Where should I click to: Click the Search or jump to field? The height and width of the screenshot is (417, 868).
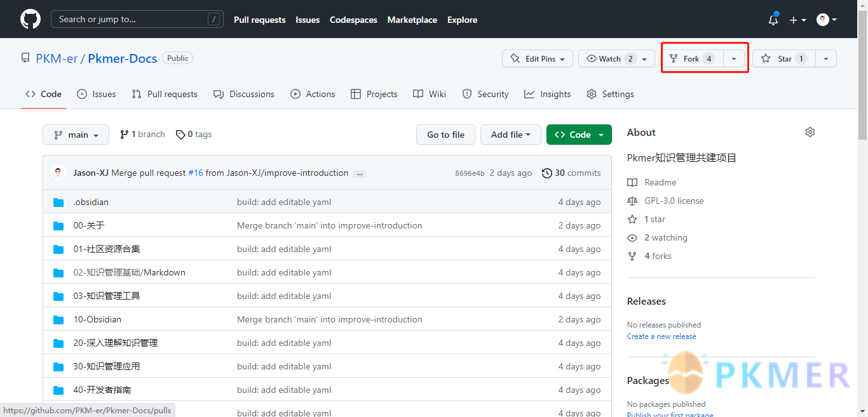pyautogui.click(x=137, y=20)
